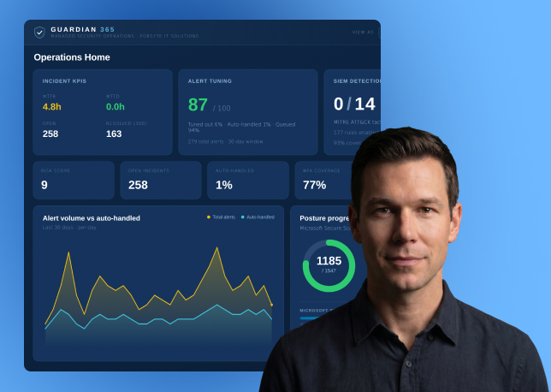Click the cyan Auto-handled legend dot

[x=242, y=217]
